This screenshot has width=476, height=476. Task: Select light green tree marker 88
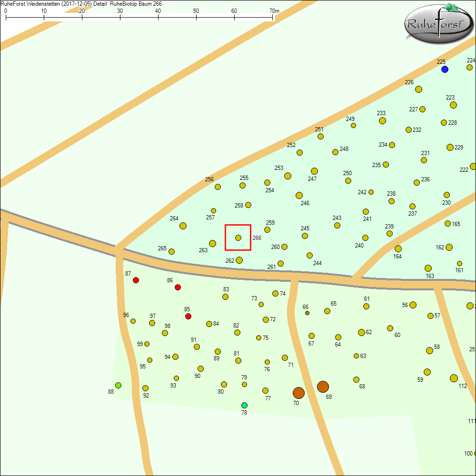118,385
